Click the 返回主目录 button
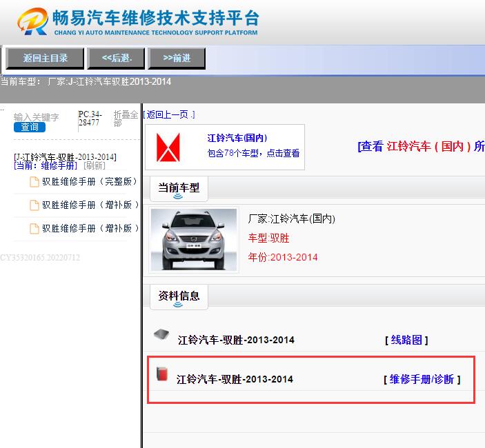This screenshot has height=448, width=485. click(x=45, y=58)
